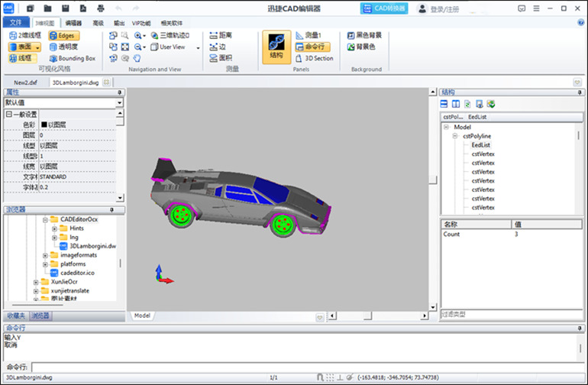Viewport: 588px width, 385px height.
Task: Switch to the 编辑器 (Editor) ribbon tab
Action: pyautogui.click(x=74, y=23)
